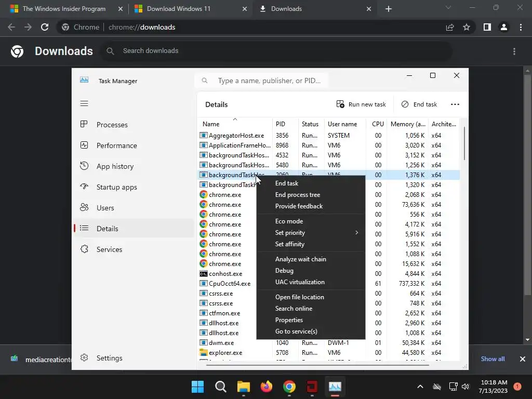
Task: Open Startup apps icon in sidebar
Action: coord(84,187)
